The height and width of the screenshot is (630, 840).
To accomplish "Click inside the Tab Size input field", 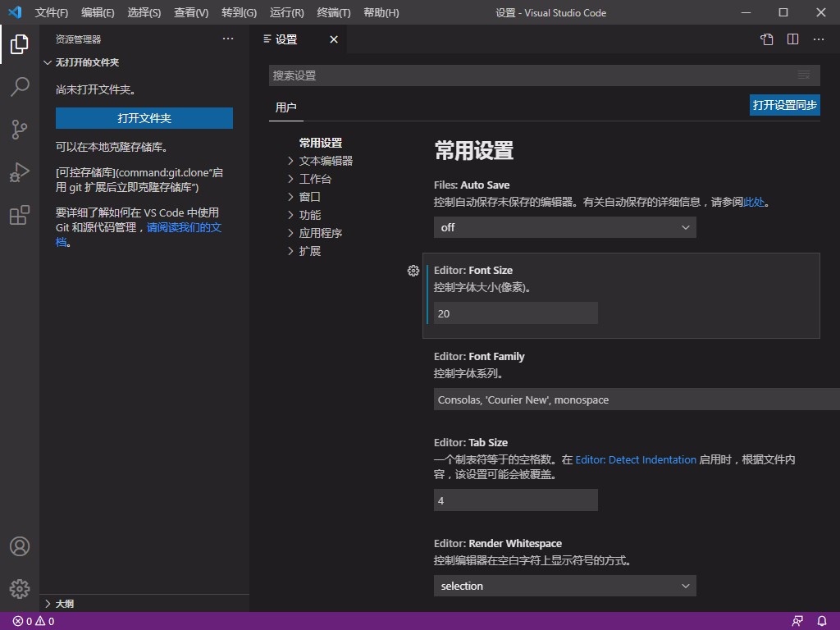I will (515, 500).
